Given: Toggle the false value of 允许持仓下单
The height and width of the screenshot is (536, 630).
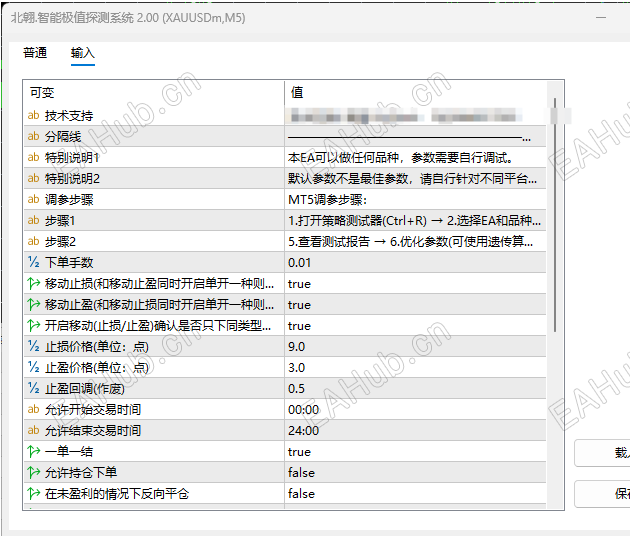Looking at the screenshot, I should (301, 473).
